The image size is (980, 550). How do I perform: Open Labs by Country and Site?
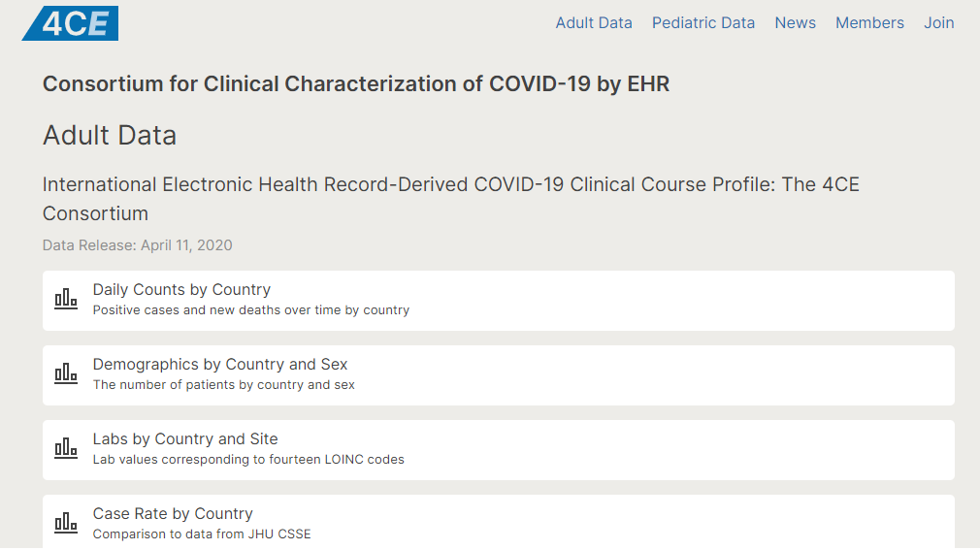(185, 439)
